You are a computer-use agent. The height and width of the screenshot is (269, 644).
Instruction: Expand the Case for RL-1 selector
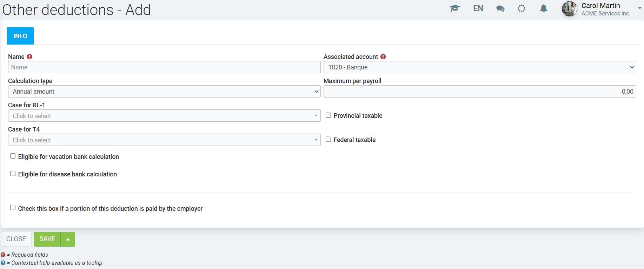click(164, 116)
